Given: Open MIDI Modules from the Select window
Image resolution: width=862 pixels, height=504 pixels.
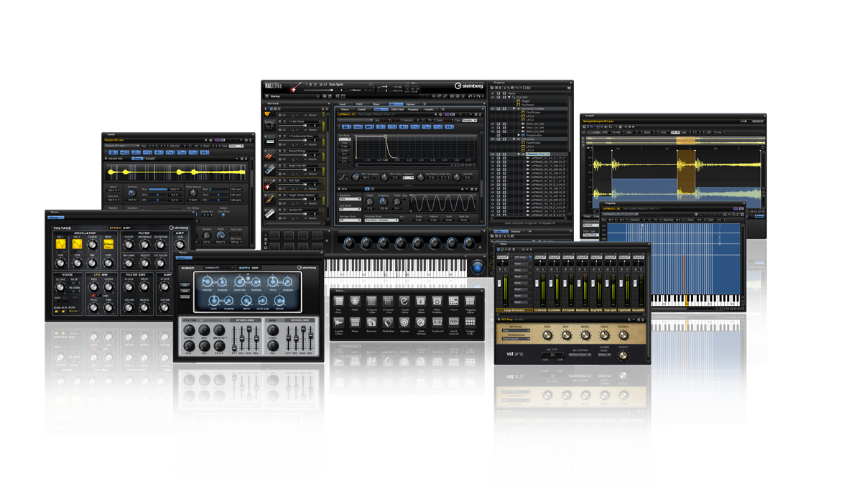Looking at the screenshot, I should point(437,300).
